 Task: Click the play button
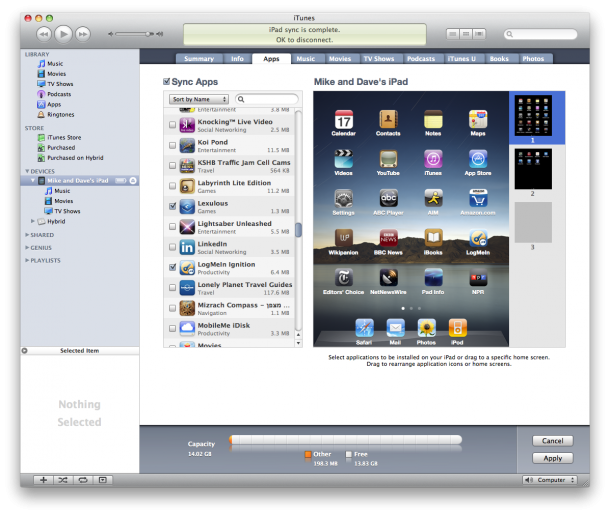pyautogui.click(x=63, y=34)
